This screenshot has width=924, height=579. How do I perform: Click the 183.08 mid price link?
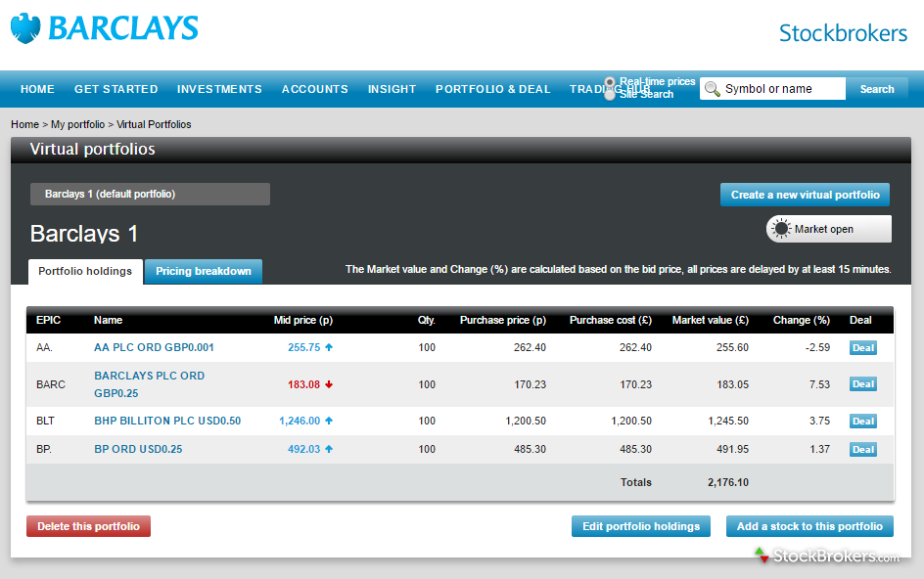point(304,384)
